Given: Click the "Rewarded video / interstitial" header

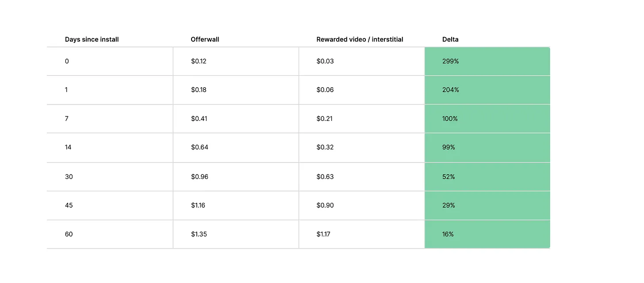Looking at the screenshot, I should (x=360, y=39).
